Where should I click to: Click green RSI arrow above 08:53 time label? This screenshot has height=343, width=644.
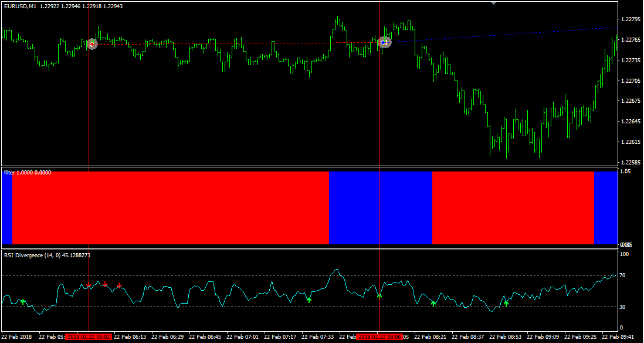coord(506,303)
